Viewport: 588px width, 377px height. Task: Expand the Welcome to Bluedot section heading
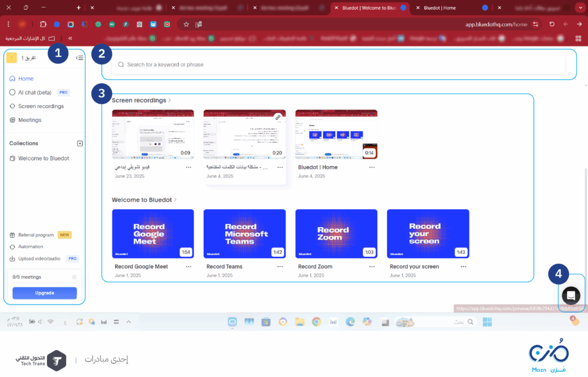144,200
